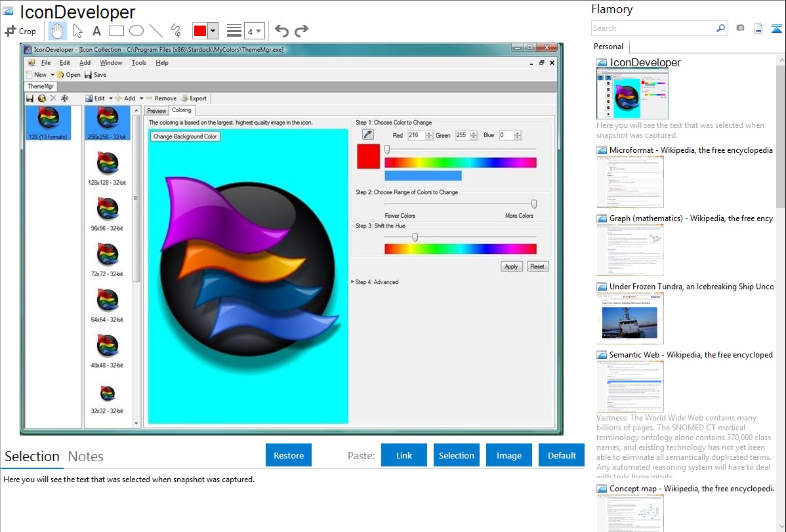Choose the text annotation tool
Viewport: 786px width, 532px height.
tap(96, 31)
